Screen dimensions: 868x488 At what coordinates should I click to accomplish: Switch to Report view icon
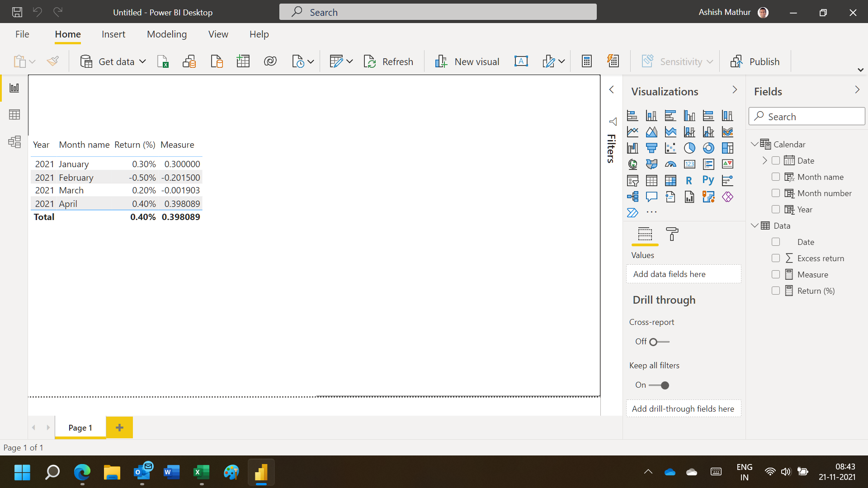point(14,88)
